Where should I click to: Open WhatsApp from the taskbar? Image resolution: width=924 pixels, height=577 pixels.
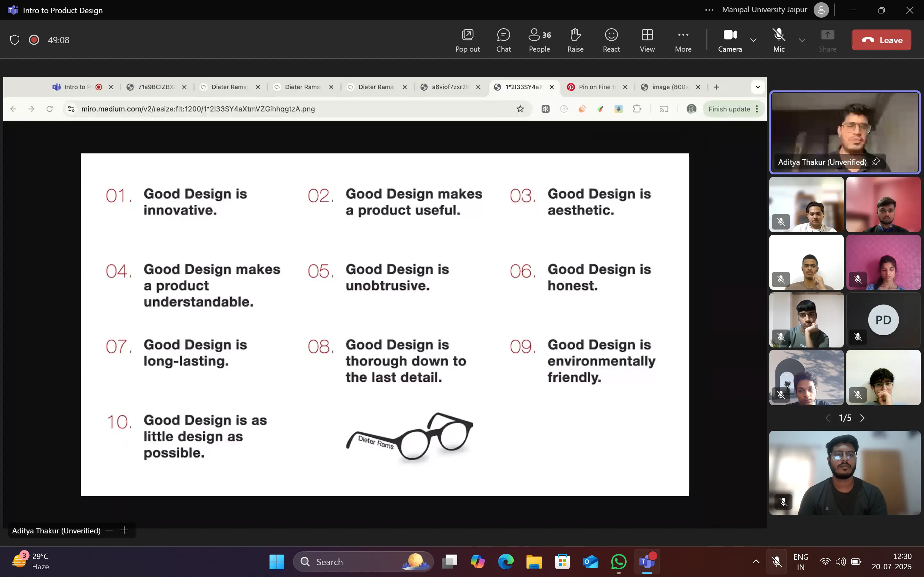(x=619, y=562)
